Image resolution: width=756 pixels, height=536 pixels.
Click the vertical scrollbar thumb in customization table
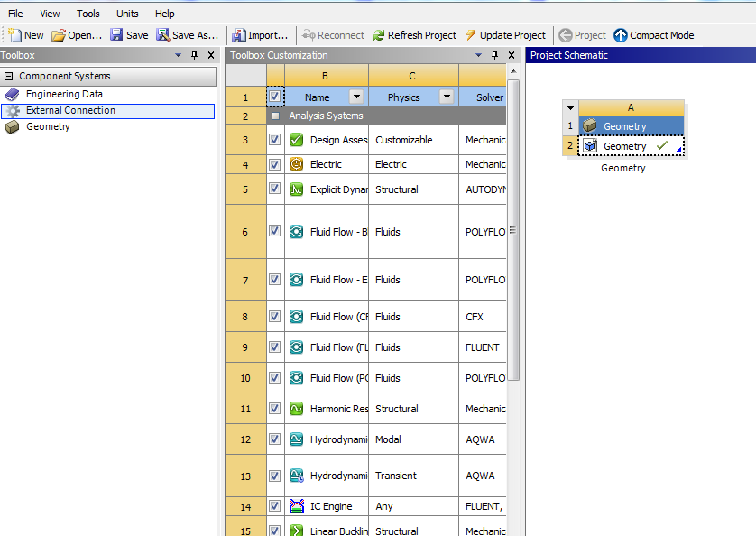(x=513, y=231)
